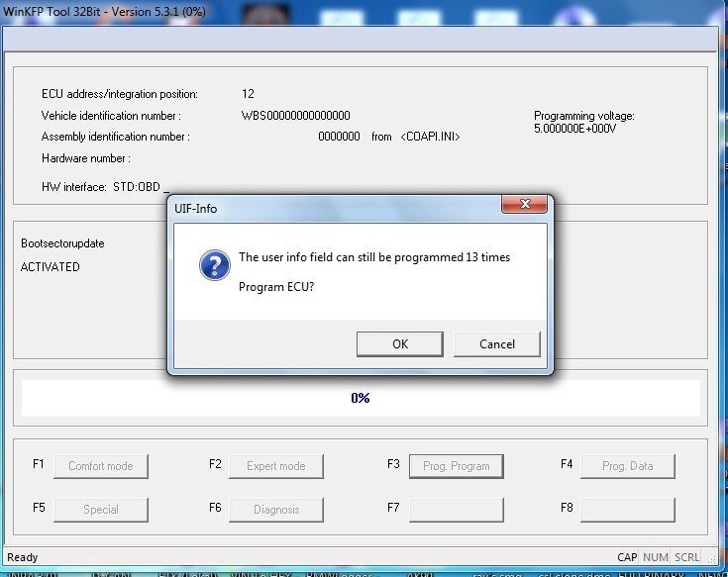Launch Diagnosis via the F6 button
The width and height of the screenshot is (728, 577).
pos(276,510)
